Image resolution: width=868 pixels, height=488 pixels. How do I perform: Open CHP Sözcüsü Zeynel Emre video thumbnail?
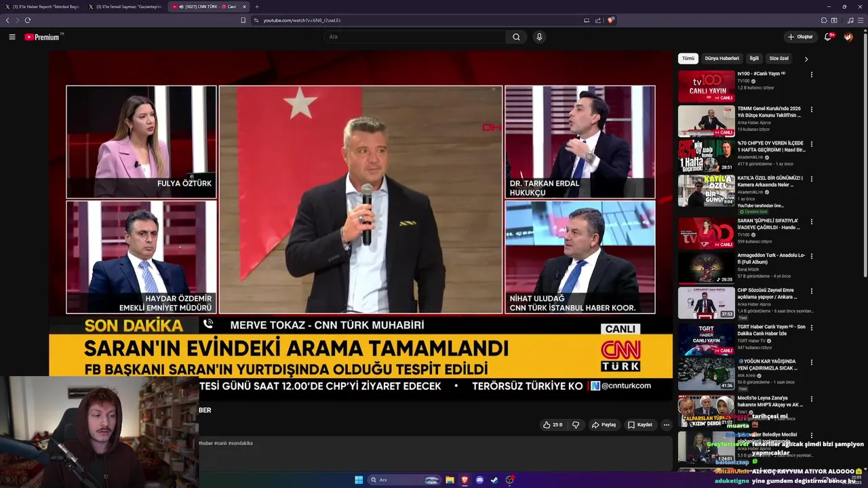click(706, 303)
